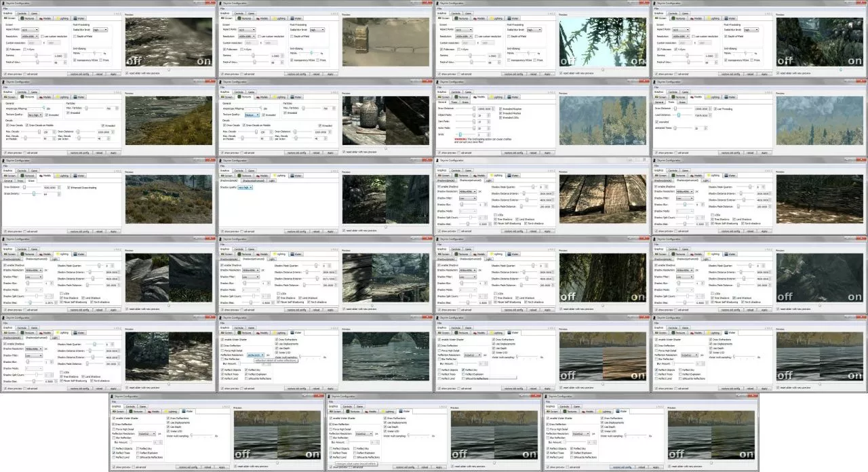The height and width of the screenshot is (472, 868).
Task: Click Draw Distance value field in Models General window
Action: [x=486, y=109]
